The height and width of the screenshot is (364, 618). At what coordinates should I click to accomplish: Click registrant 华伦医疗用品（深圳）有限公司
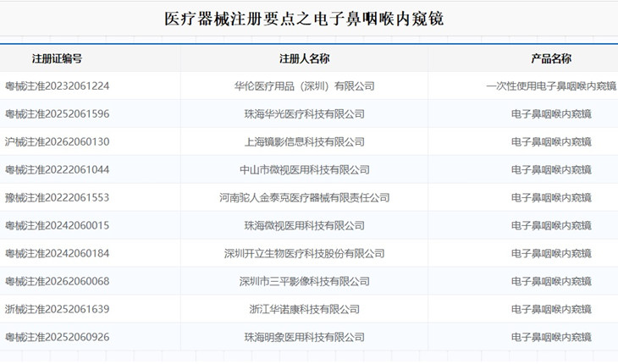(x=304, y=86)
